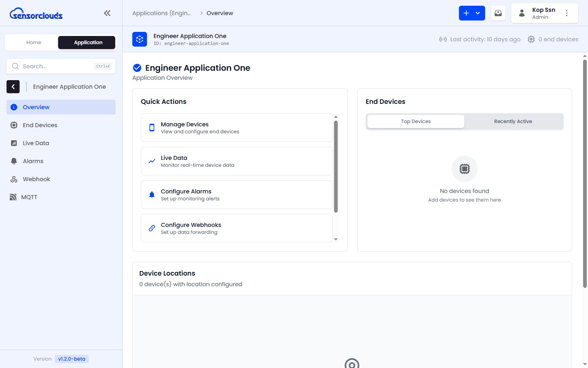
Task: Select the Top Devices tab
Action: (x=415, y=121)
